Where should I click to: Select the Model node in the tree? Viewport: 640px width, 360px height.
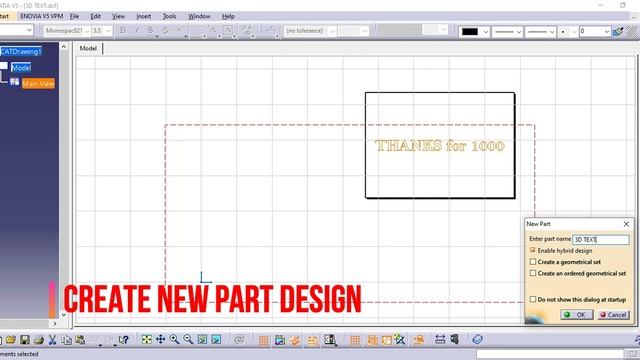pyautogui.click(x=21, y=68)
